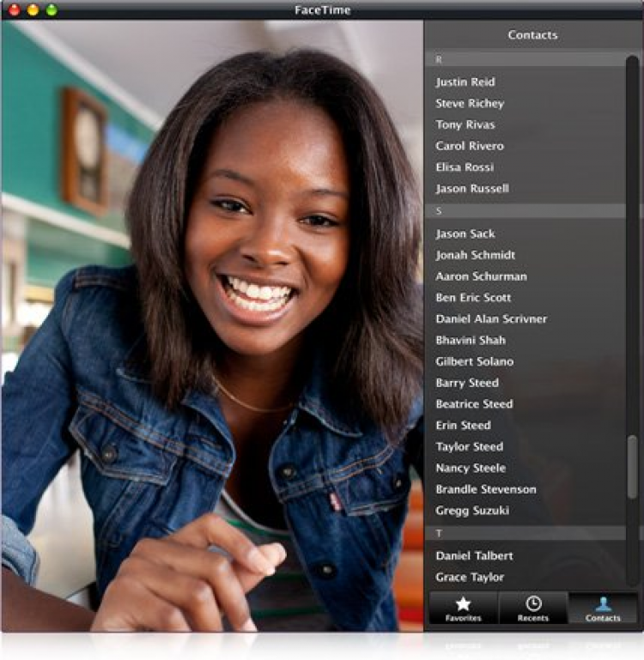
Task: Close the FaceTime window
Action: point(15,9)
